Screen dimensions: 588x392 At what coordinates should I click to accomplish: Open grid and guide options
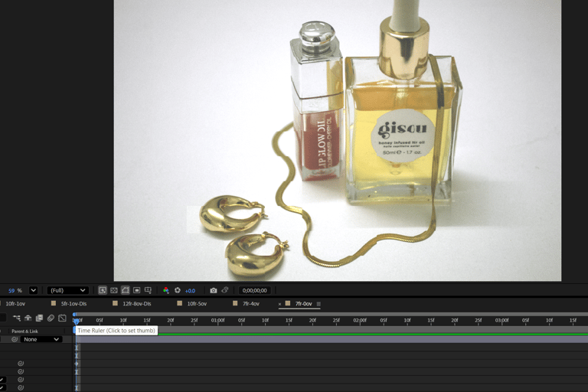148,290
